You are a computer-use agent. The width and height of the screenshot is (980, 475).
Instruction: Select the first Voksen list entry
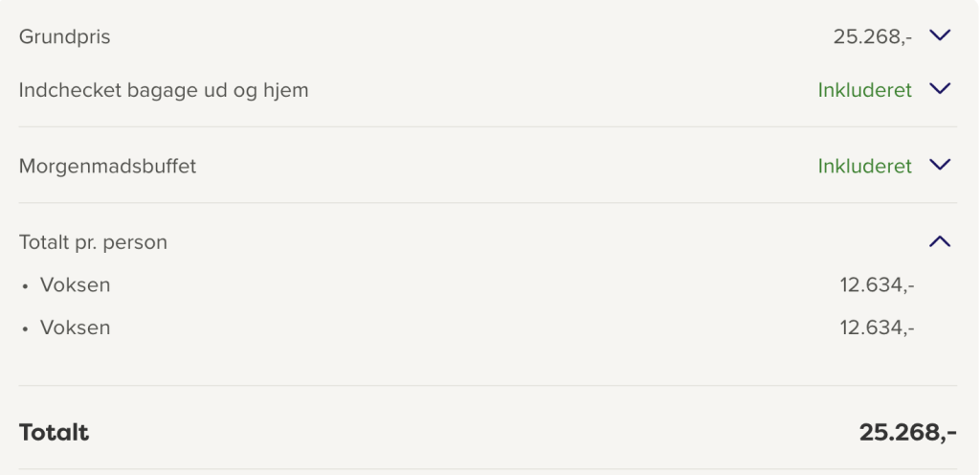click(x=75, y=285)
